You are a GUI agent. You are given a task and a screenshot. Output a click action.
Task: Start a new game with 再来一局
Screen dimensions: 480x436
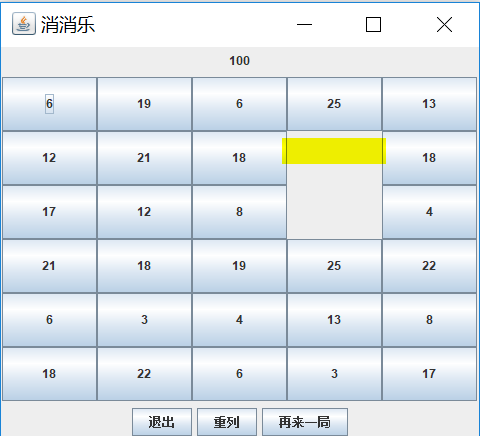click(x=305, y=422)
